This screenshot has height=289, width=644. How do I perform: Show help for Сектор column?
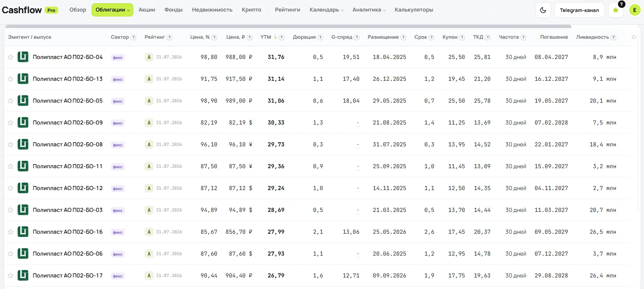pyautogui.click(x=133, y=38)
